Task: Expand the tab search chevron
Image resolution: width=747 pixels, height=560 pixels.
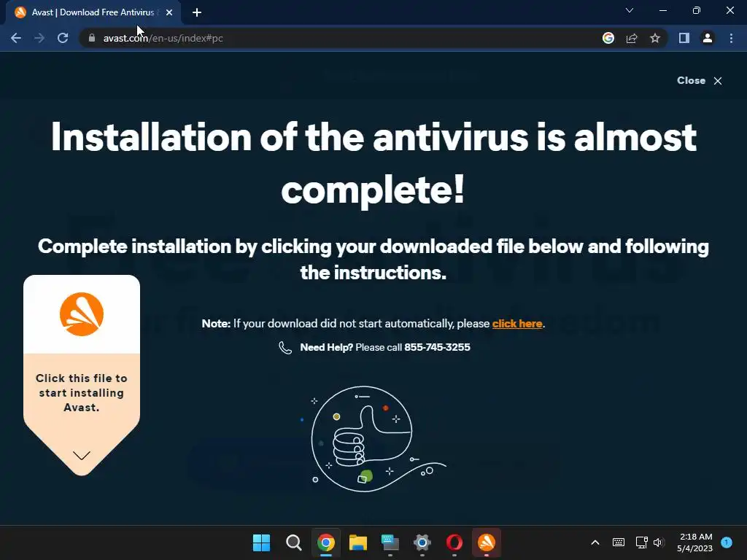Action: 630,10
